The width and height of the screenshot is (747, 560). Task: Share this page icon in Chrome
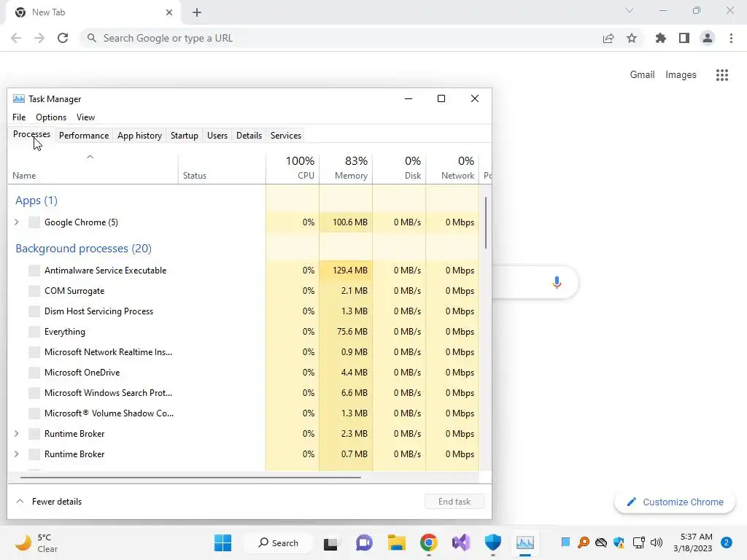point(608,38)
